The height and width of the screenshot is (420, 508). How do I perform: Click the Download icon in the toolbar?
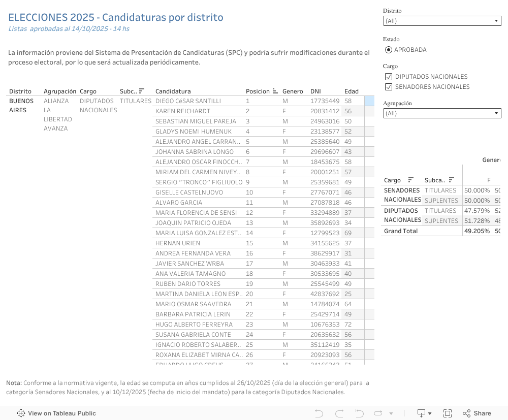[x=421, y=413]
